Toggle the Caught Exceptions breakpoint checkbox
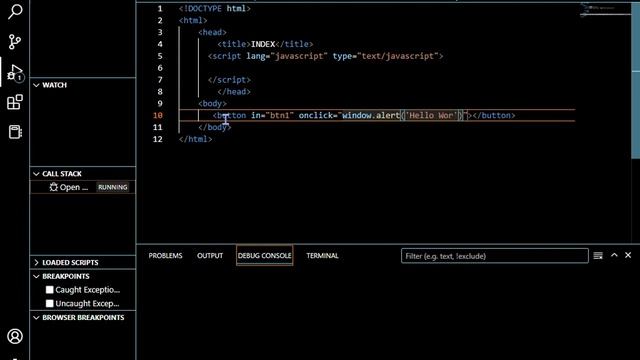 50,290
